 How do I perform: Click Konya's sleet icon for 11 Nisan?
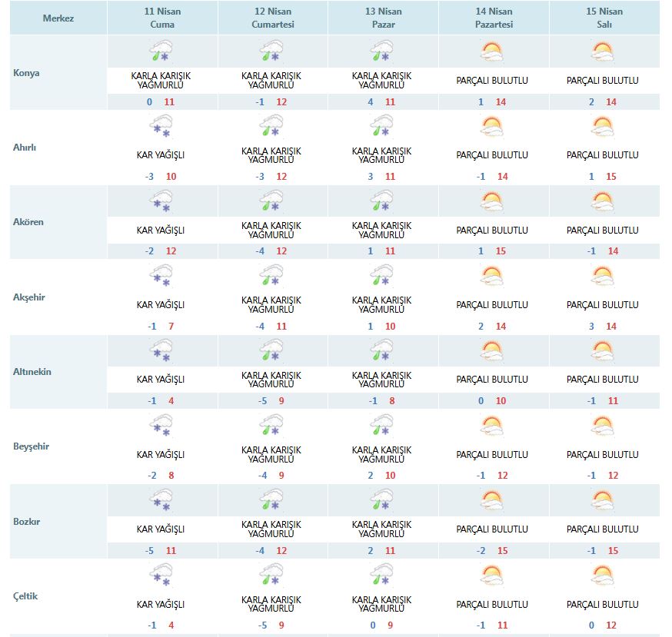click(161, 52)
